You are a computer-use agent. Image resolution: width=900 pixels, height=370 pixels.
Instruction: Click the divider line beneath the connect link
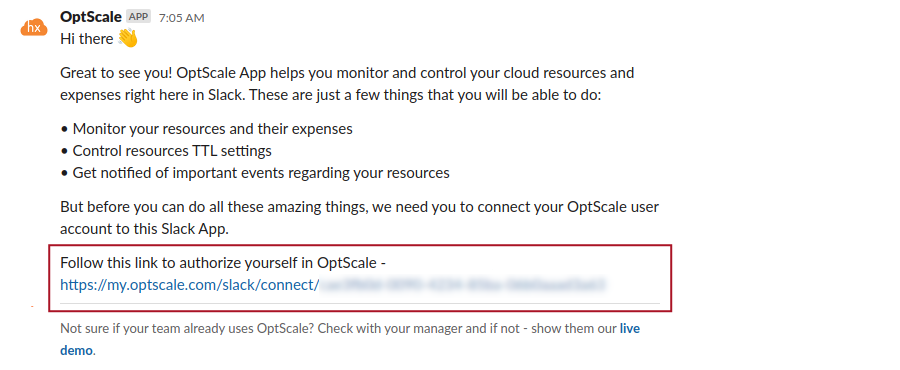tap(360, 303)
